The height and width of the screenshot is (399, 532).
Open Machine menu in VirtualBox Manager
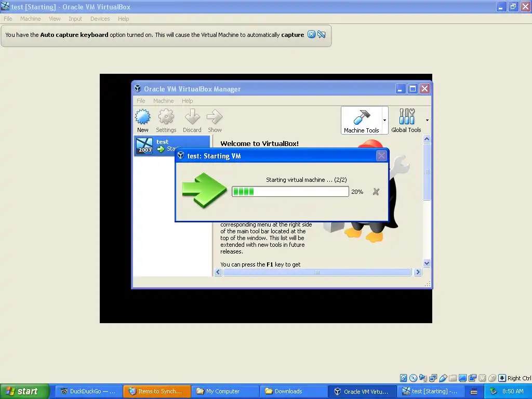point(163,101)
